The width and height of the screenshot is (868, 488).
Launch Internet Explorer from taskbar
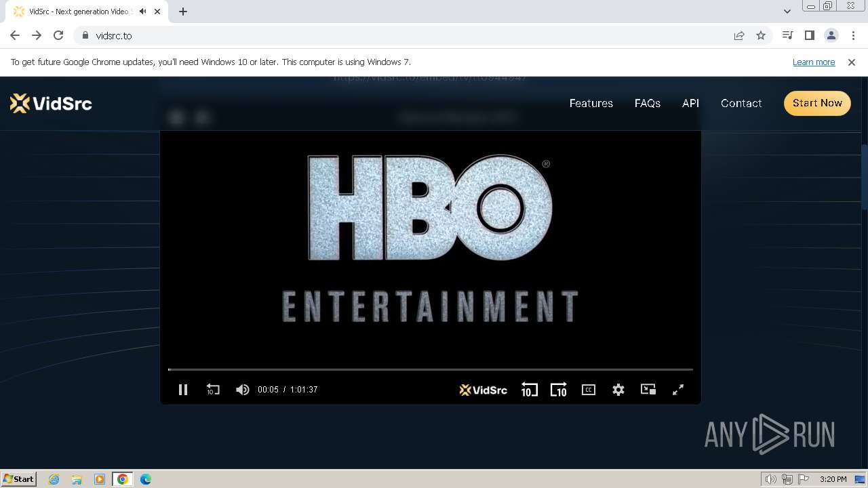[x=54, y=479]
